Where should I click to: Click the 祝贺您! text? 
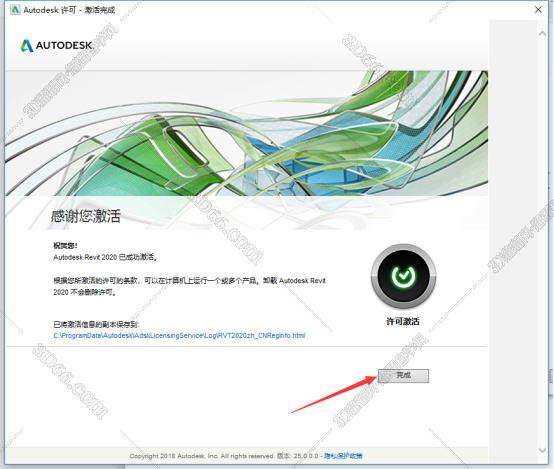click(x=65, y=246)
